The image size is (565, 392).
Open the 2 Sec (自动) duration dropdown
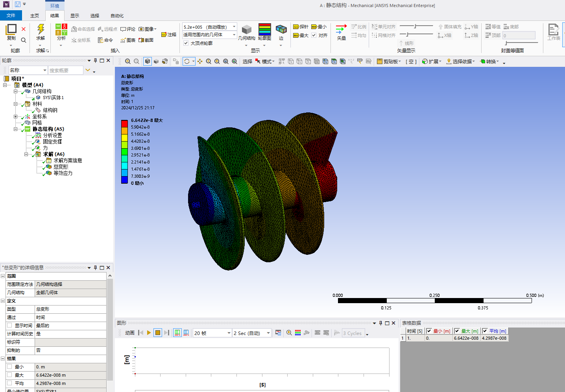252,333
